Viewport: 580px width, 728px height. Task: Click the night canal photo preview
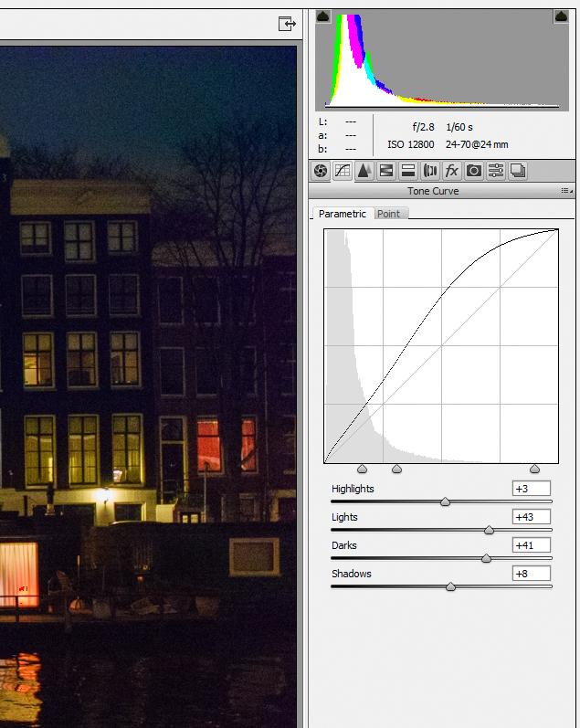148,386
